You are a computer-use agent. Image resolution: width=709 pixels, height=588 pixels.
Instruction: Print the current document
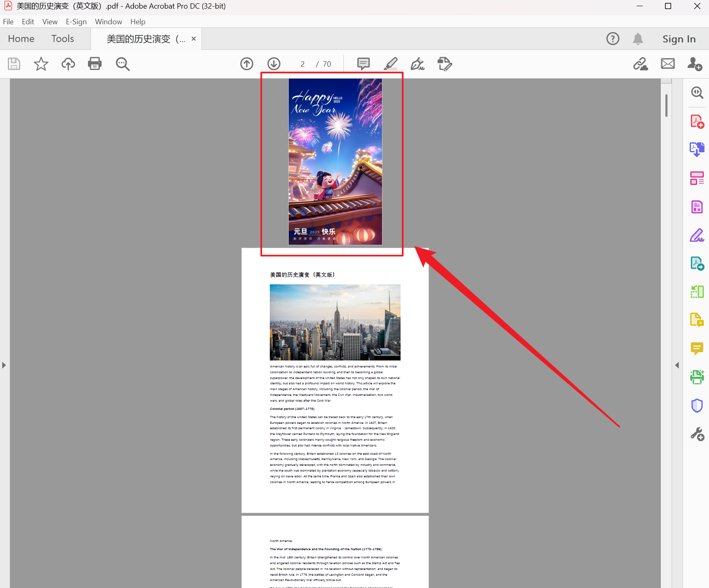tap(95, 64)
